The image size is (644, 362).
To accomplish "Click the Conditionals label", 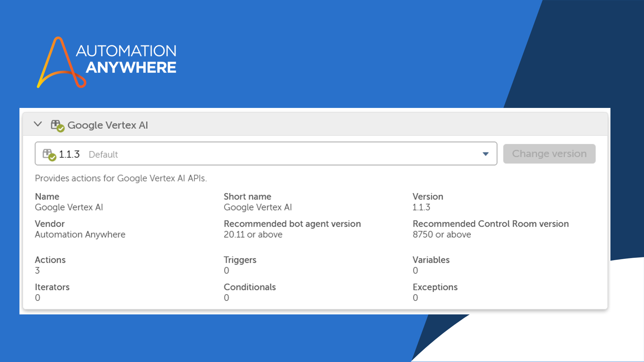I will pos(250,287).
